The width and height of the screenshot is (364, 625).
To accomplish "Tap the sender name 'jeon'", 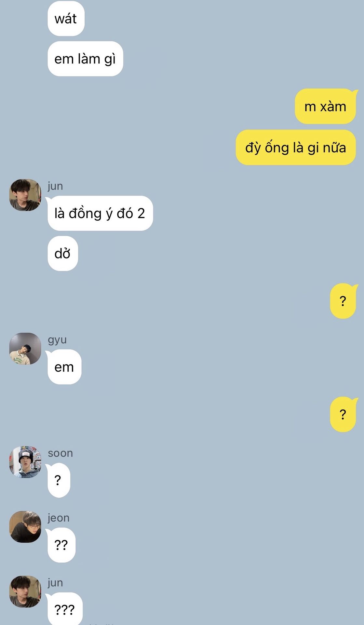I will pyautogui.click(x=59, y=518).
